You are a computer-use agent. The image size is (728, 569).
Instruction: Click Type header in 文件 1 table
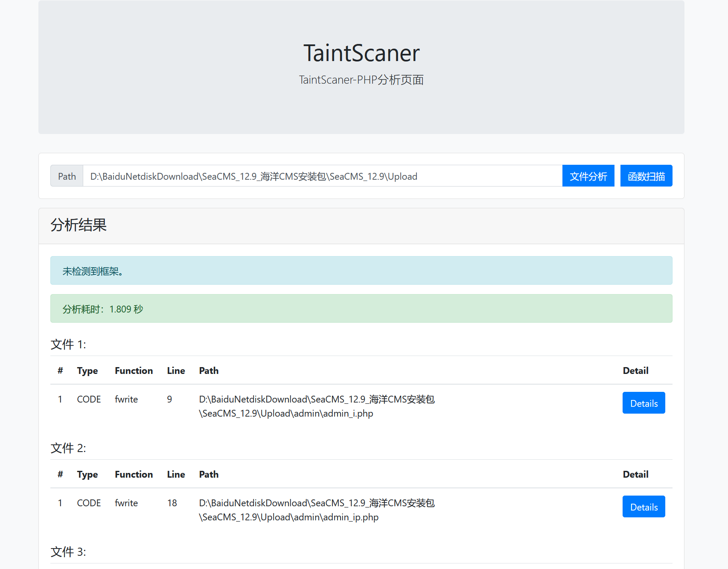[87, 371]
